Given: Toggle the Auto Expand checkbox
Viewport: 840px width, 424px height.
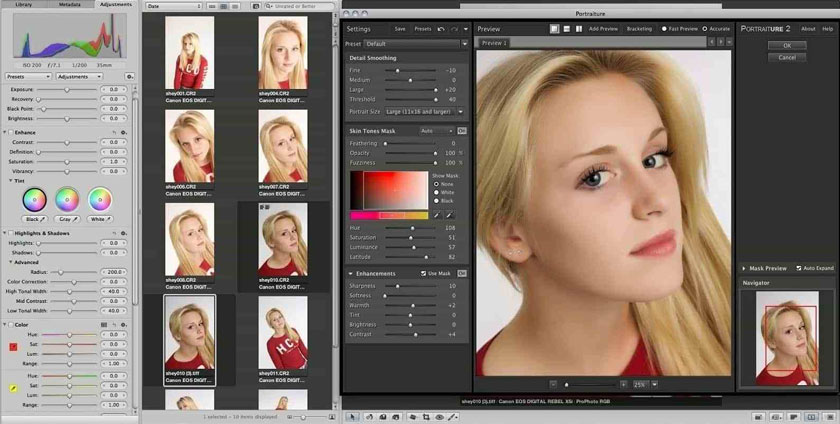Looking at the screenshot, I should [x=797, y=268].
